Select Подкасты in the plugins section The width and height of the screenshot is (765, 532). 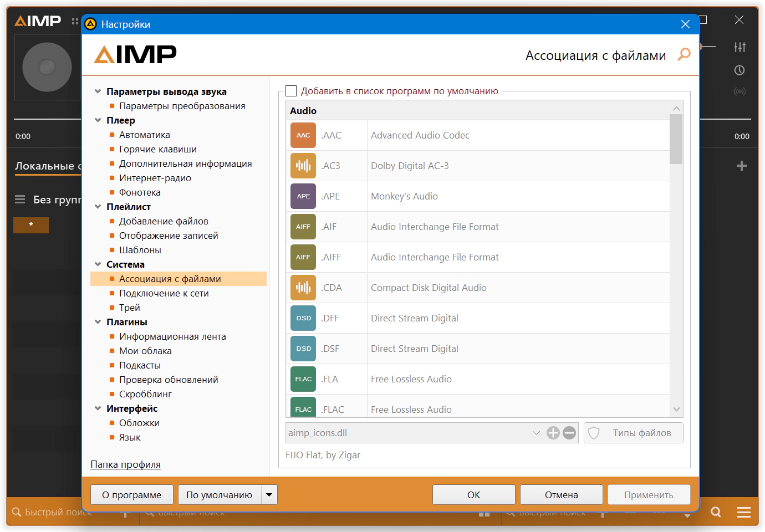[x=140, y=365]
